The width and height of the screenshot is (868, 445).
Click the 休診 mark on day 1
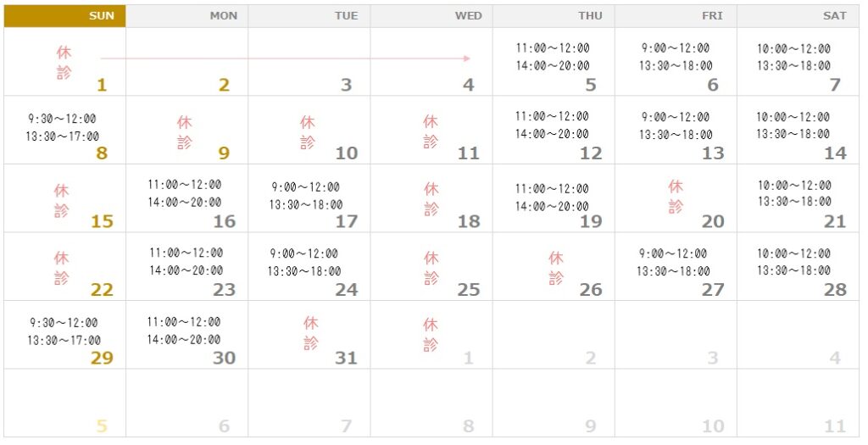click(64, 63)
